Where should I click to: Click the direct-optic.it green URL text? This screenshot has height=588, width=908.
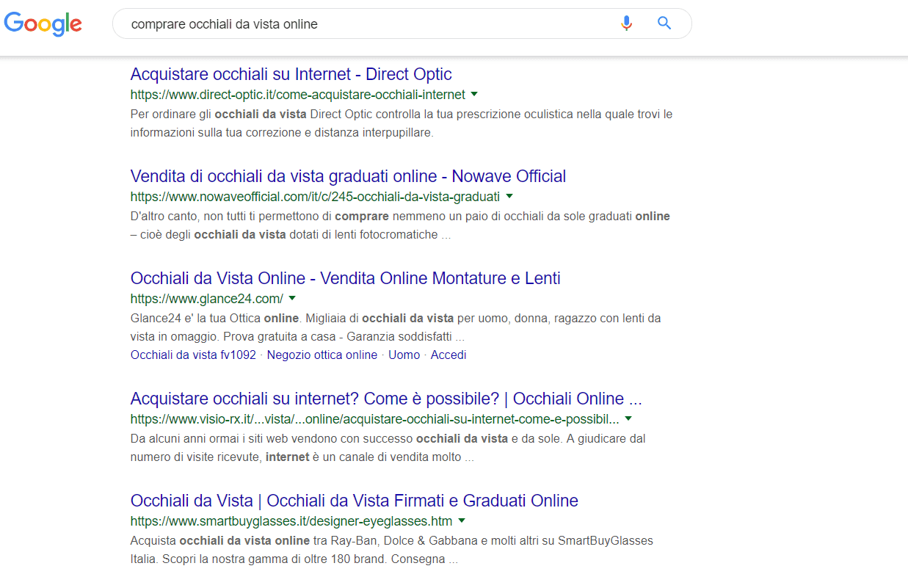pos(298,95)
